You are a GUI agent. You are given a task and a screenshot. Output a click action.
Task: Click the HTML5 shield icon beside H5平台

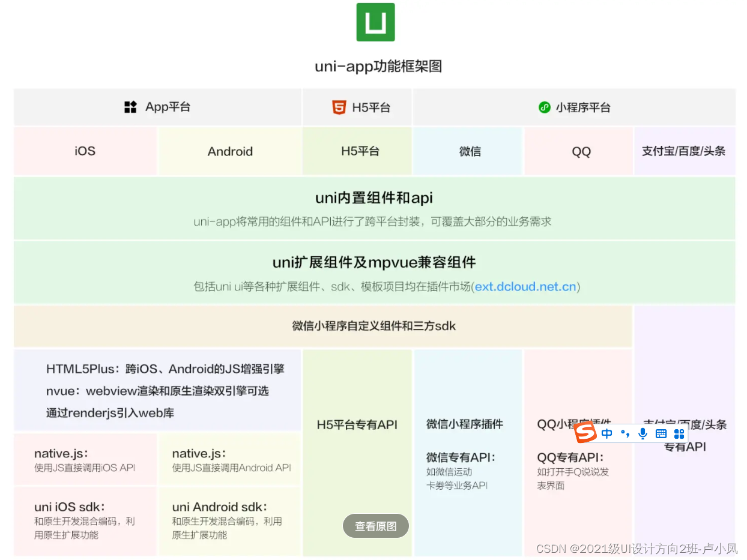coord(338,107)
